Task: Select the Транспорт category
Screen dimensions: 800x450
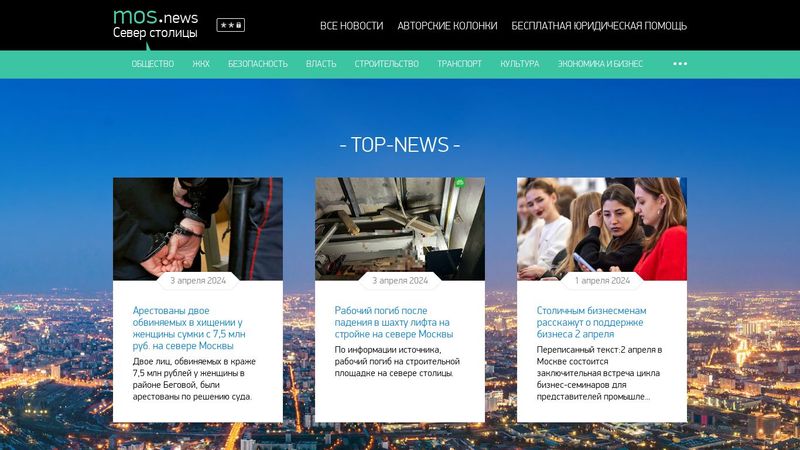Action: [x=459, y=64]
